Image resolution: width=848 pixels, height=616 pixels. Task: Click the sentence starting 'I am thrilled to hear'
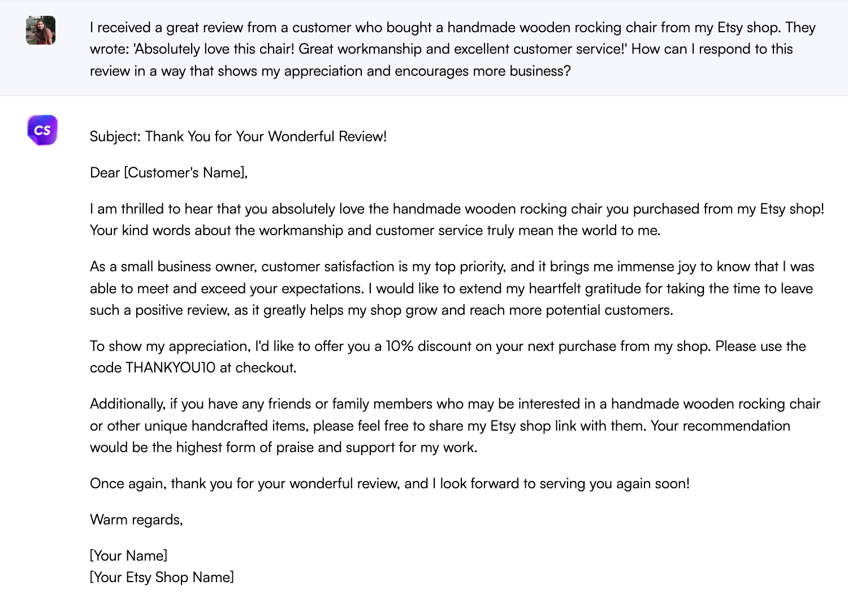[226, 209]
